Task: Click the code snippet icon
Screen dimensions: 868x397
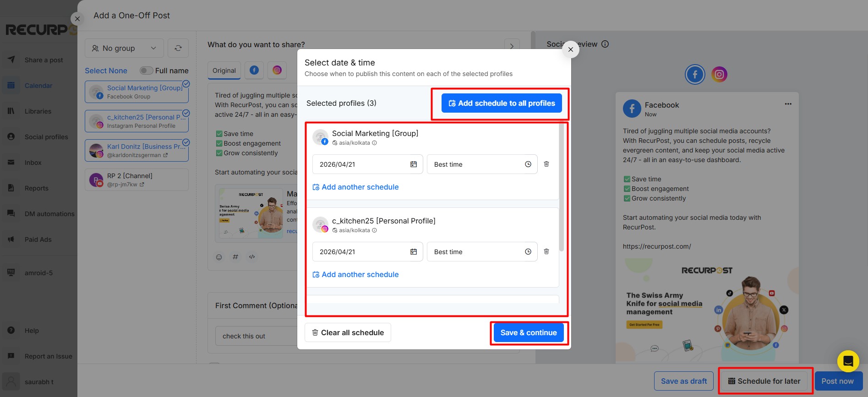Action: (252, 257)
